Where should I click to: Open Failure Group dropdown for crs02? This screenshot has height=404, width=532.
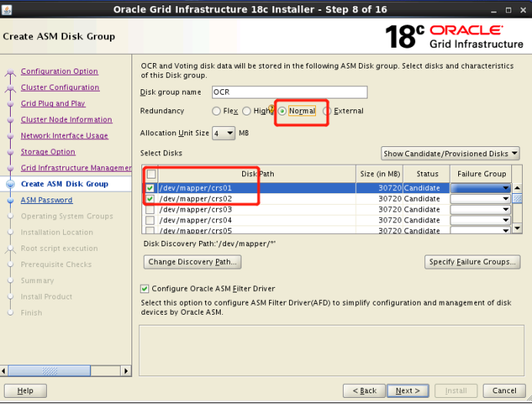click(480, 199)
